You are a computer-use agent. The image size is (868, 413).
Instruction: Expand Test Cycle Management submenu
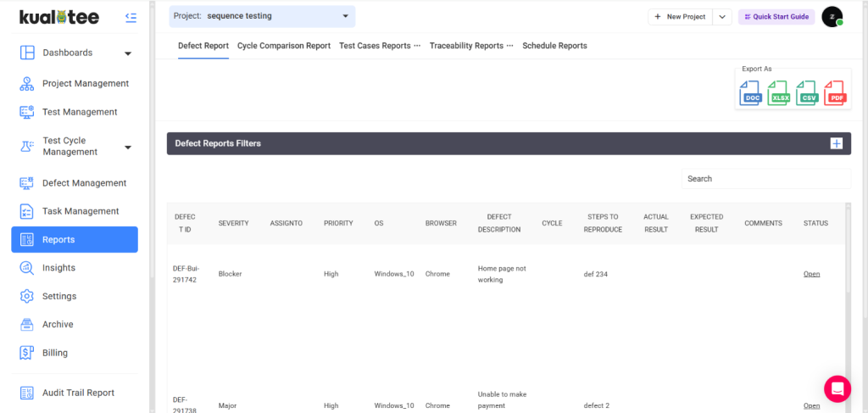128,147
